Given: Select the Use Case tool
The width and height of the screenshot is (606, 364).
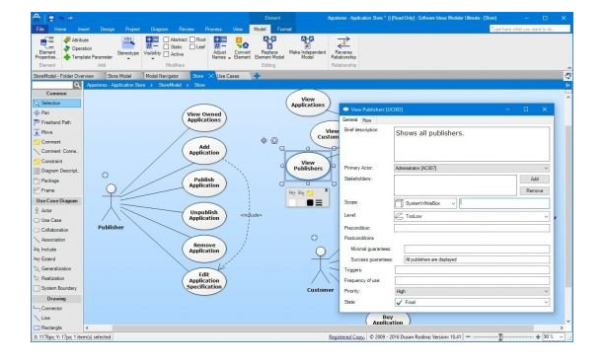Looking at the screenshot, I should click(57, 220).
